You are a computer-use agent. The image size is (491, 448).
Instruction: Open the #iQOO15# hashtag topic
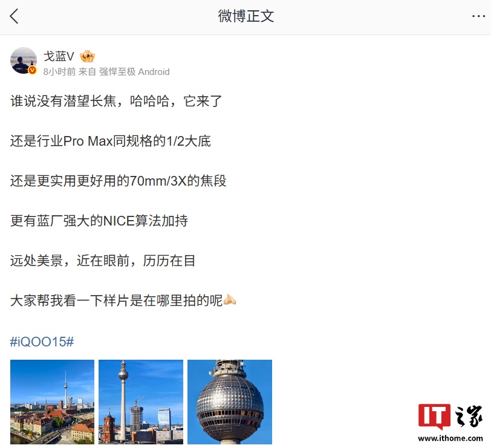(x=42, y=342)
